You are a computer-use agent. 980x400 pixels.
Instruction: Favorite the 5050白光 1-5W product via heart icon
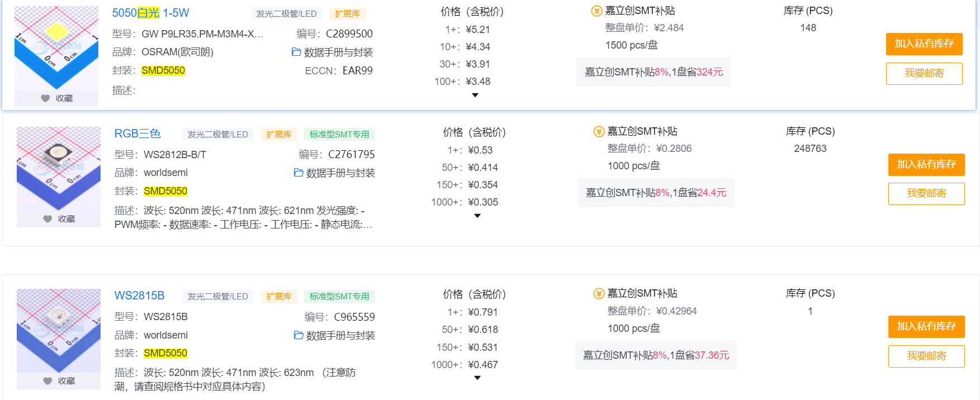[x=46, y=98]
